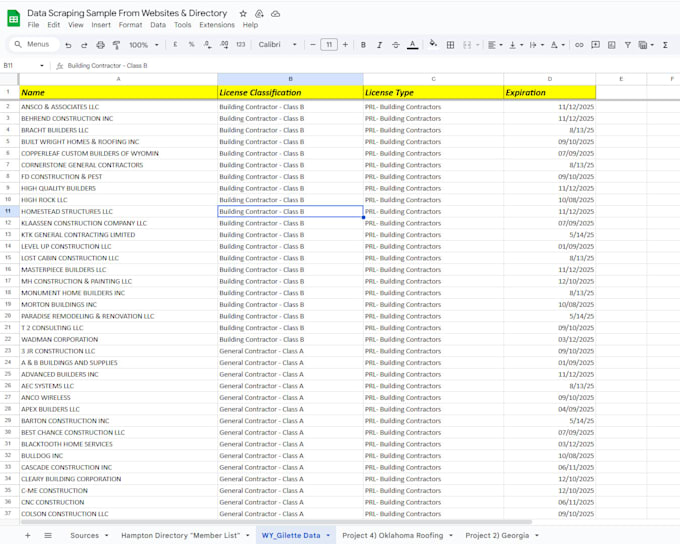The height and width of the screenshot is (544, 680).
Task: Open the WY_Gilette Data tab menu arrow
Action: (x=328, y=535)
